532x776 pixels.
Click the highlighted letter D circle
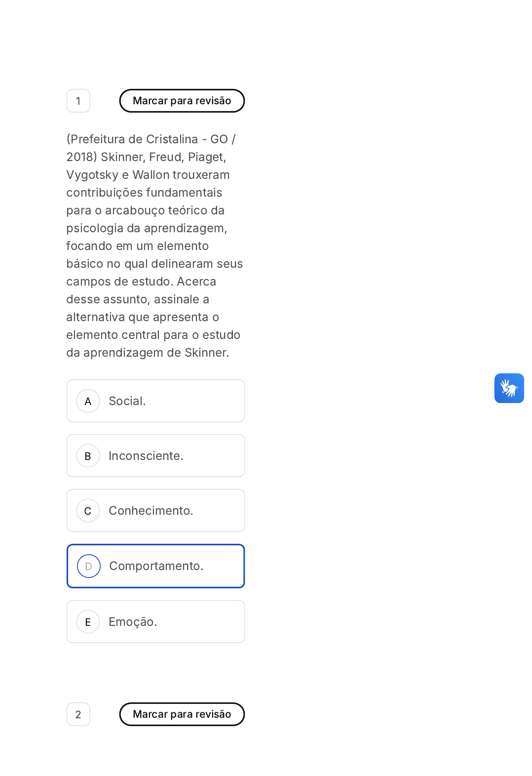coord(89,566)
